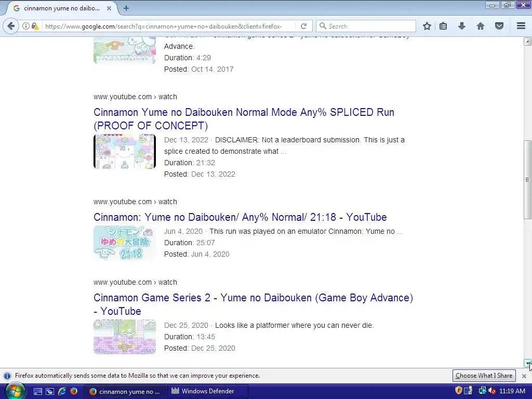
Task: Click thumbnail of the SPLICED Run video
Action: 125,151
